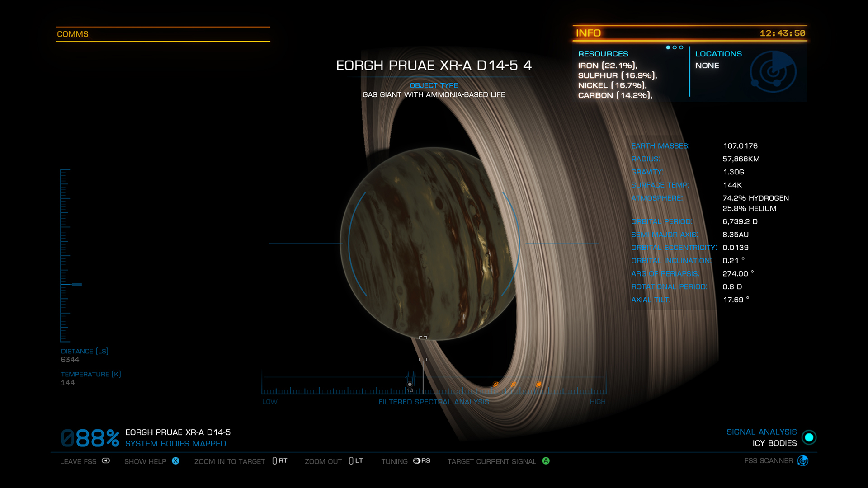Viewport: 868px width, 488px height.
Task: Click the RT zoom in trigger icon
Action: (x=279, y=461)
